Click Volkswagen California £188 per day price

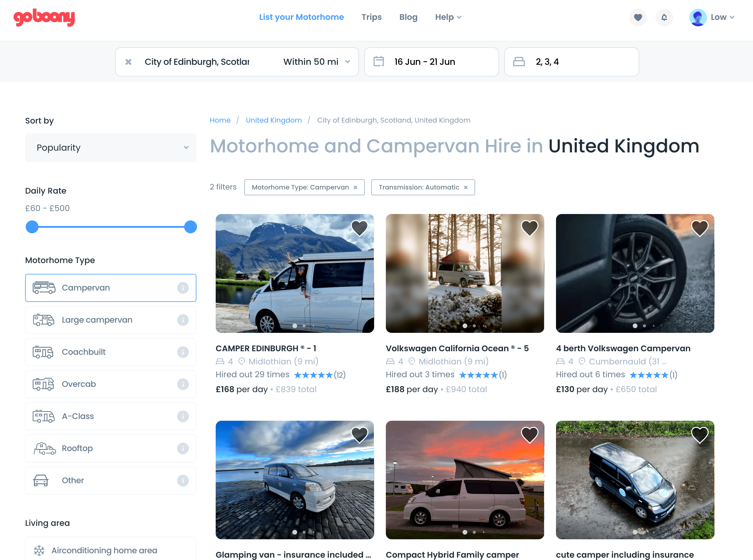point(412,389)
